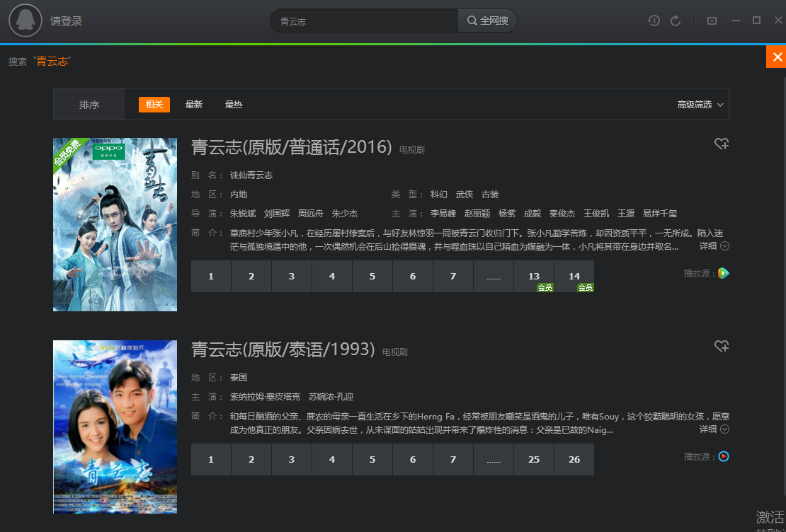Click the PPTV playback source icon for 1993 drama
The height and width of the screenshot is (532, 786).
click(x=724, y=456)
